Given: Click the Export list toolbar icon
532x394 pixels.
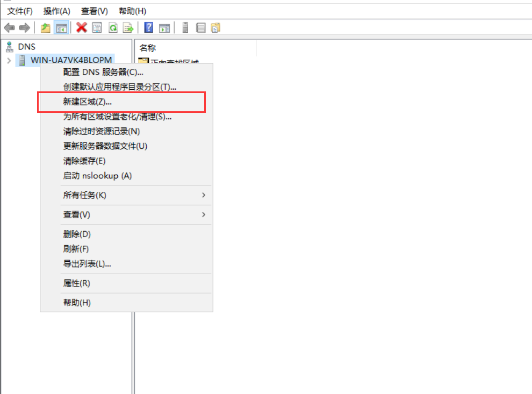Looking at the screenshot, I should tap(128, 27).
